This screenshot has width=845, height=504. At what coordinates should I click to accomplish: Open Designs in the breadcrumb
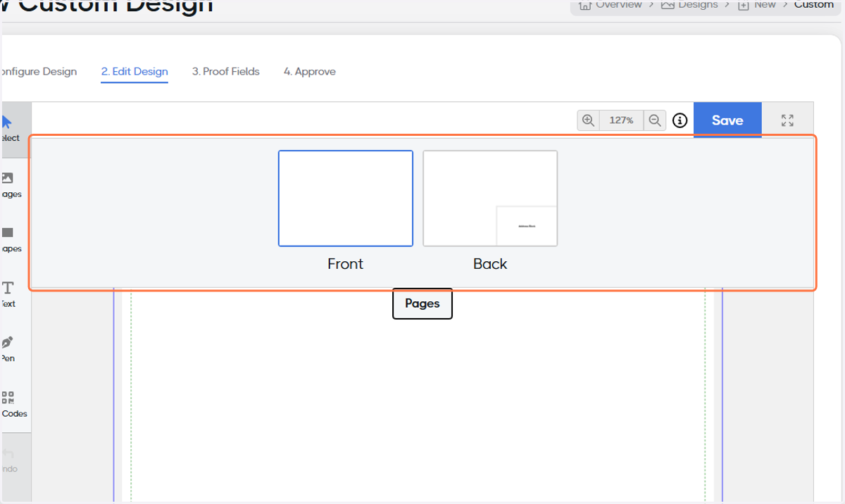pyautogui.click(x=690, y=5)
